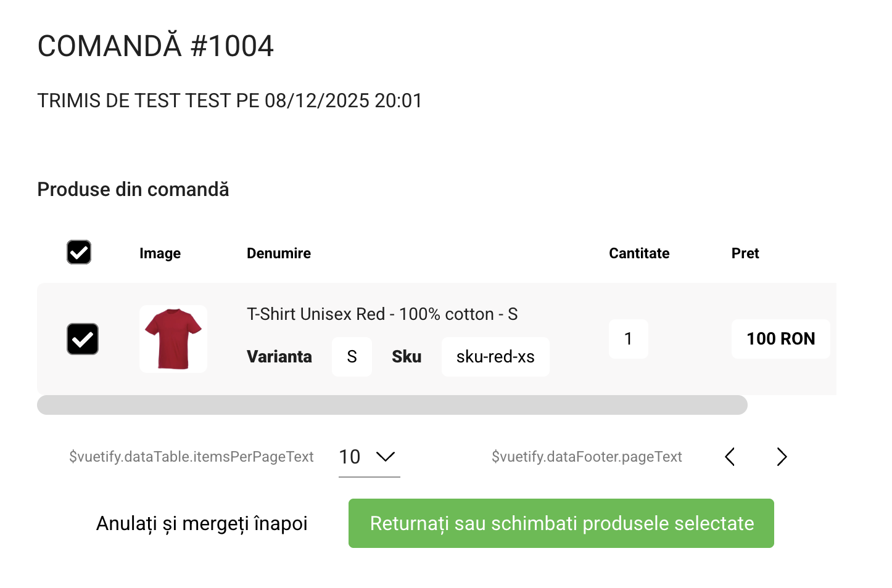Screen dimensions: 892x588
Task: Go to the next page of products
Action: (x=782, y=457)
